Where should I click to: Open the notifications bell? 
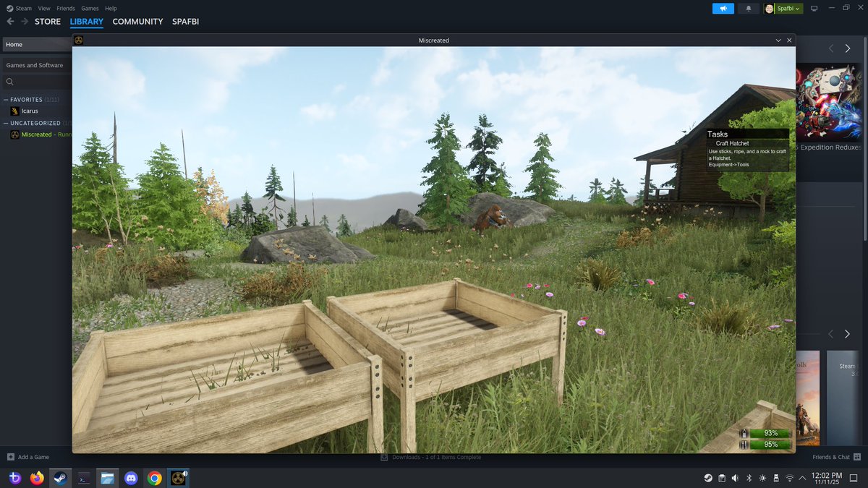(x=749, y=8)
